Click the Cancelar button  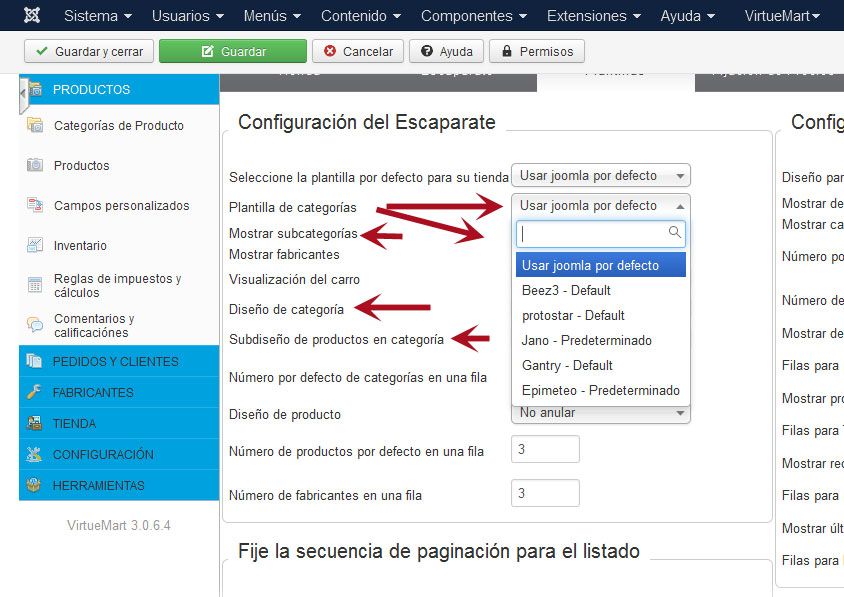coord(357,51)
